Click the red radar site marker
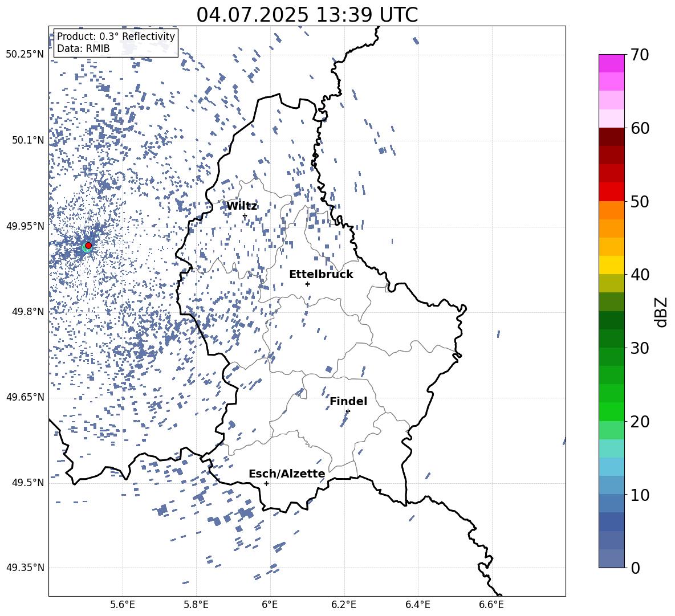Image resolution: width=675 pixels, height=616 pixels. [x=88, y=246]
